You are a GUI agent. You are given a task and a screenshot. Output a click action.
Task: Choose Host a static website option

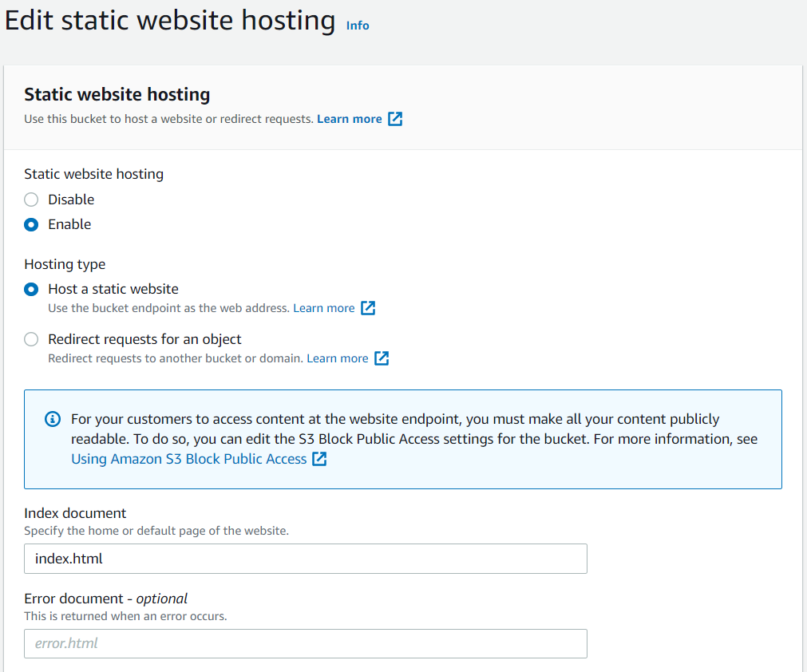click(x=31, y=289)
